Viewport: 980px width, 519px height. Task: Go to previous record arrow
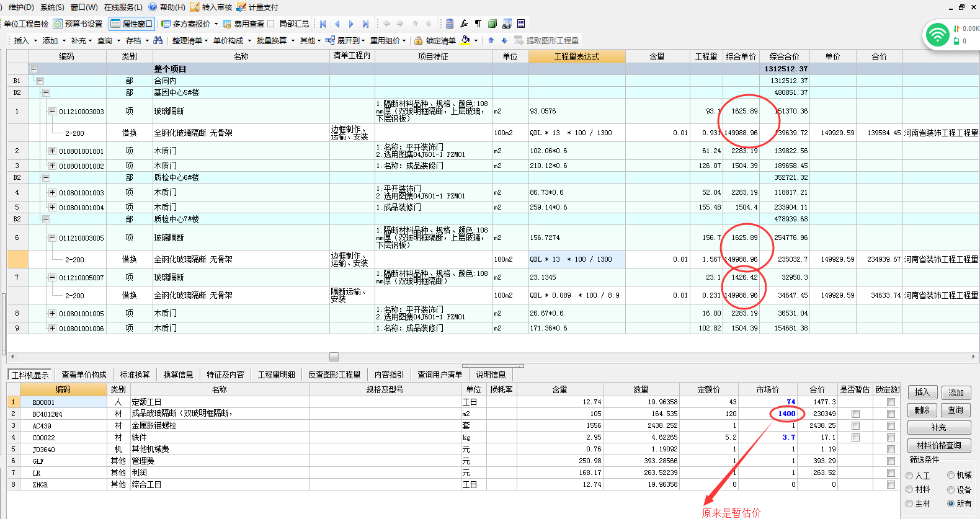[337, 24]
